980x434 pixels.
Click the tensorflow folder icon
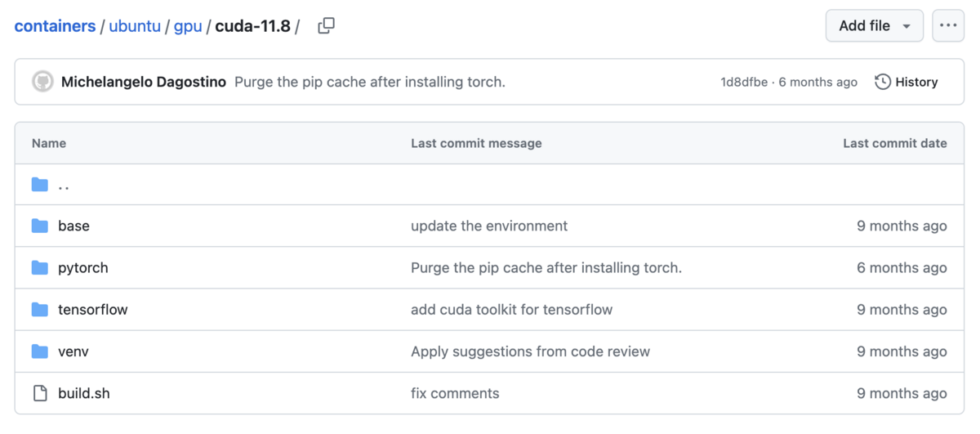tap(40, 310)
